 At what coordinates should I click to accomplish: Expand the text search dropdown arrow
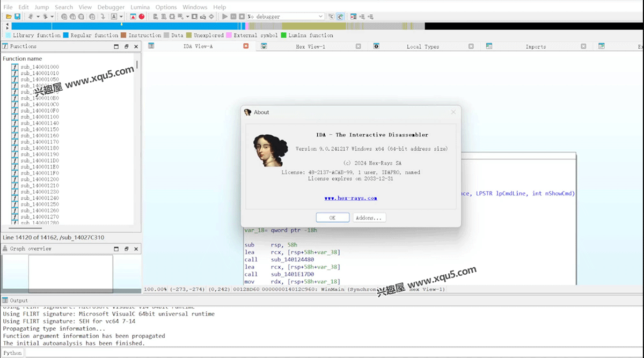pyautogui.click(x=121, y=17)
